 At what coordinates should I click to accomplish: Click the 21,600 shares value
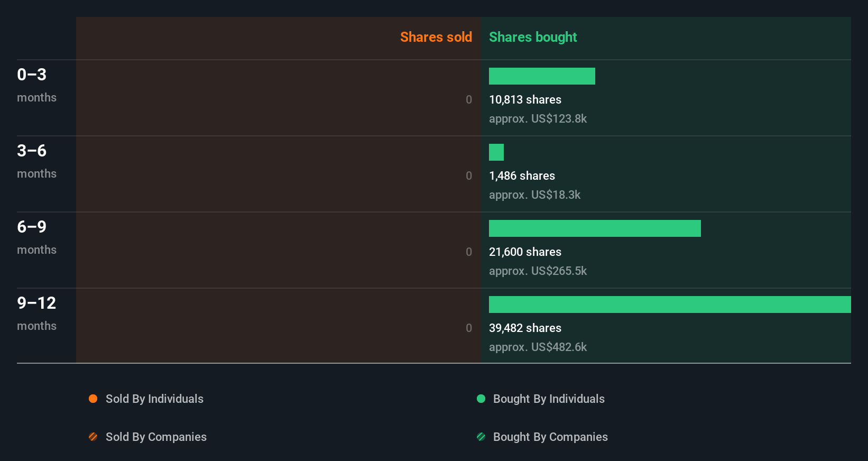coord(525,252)
